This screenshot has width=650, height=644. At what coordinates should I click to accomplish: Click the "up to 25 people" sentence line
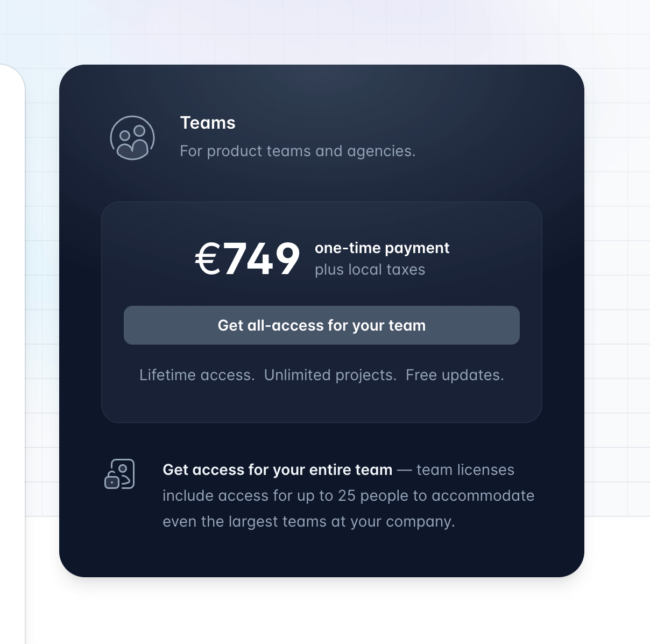[x=348, y=496]
